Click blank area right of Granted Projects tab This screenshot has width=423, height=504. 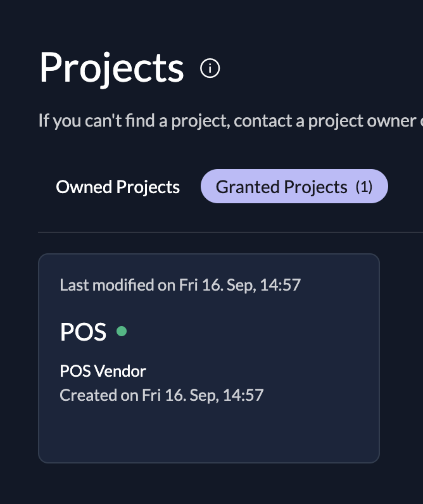[x=405, y=187]
